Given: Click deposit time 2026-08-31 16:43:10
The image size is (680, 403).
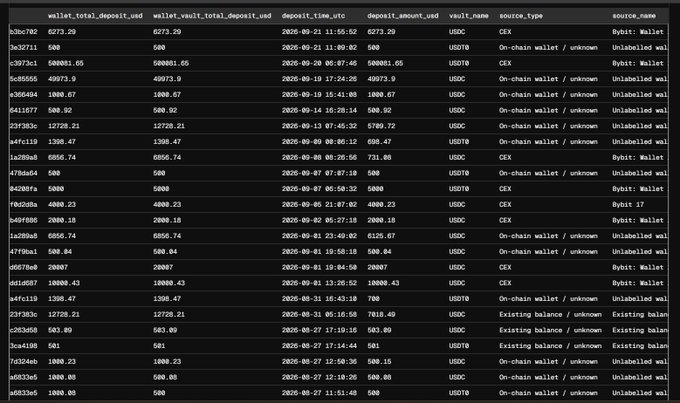Looking at the screenshot, I should tap(319, 298).
